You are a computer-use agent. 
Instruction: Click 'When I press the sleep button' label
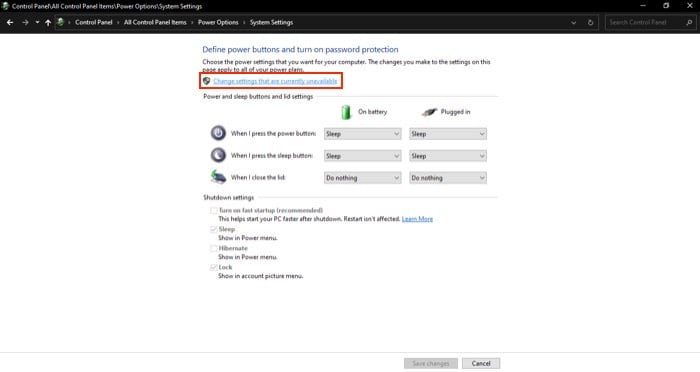coord(271,155)
